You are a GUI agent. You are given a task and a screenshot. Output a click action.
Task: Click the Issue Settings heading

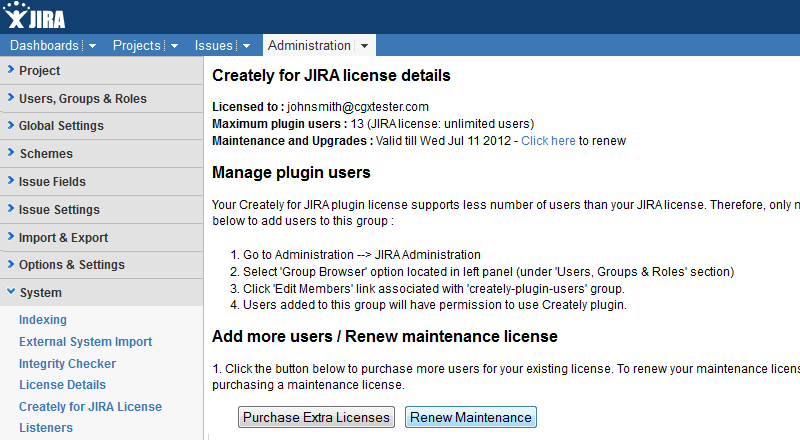(59, 210)
